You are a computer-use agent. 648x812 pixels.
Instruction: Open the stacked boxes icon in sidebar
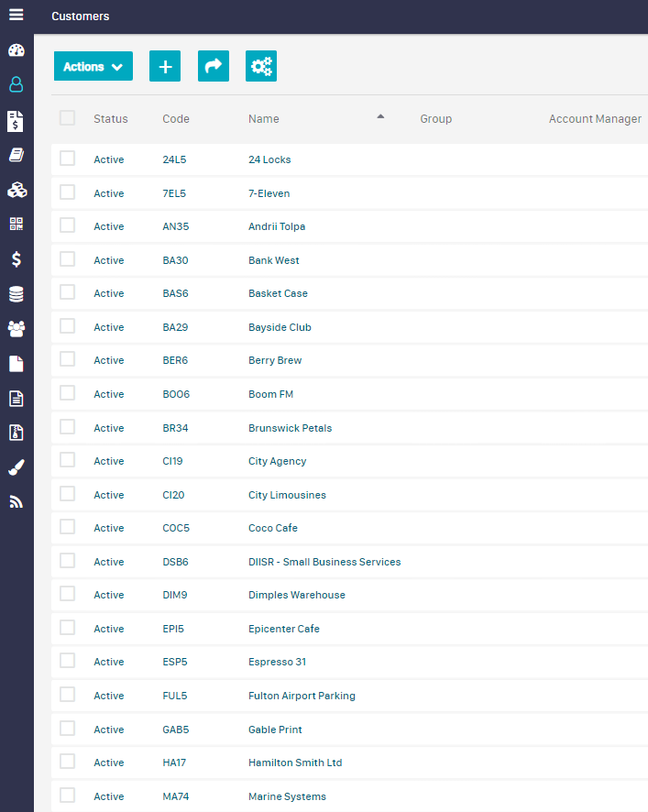[16, 190]
